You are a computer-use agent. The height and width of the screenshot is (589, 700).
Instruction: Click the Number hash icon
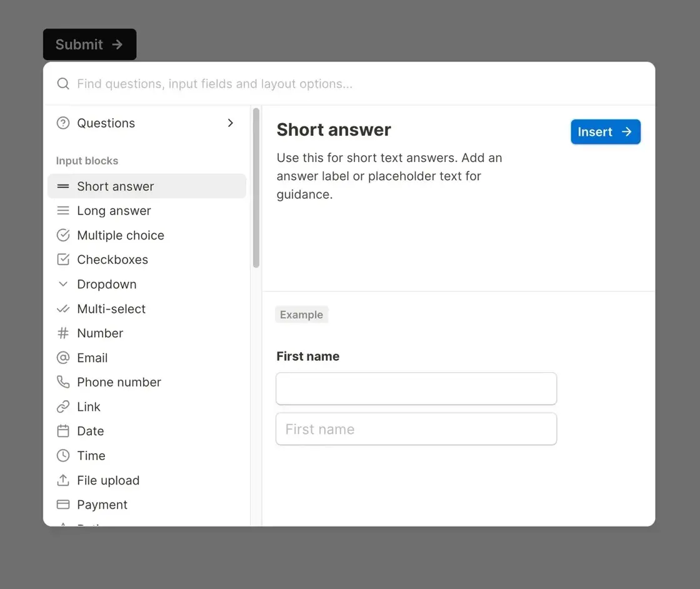(63, 333)
